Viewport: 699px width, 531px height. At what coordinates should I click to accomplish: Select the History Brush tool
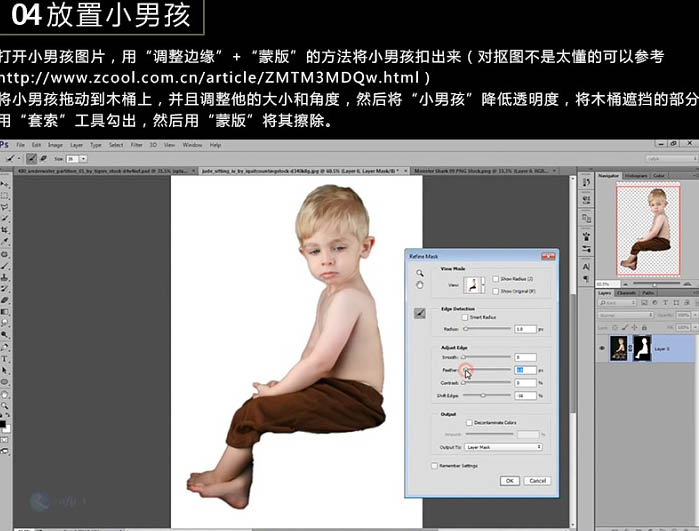4,289
